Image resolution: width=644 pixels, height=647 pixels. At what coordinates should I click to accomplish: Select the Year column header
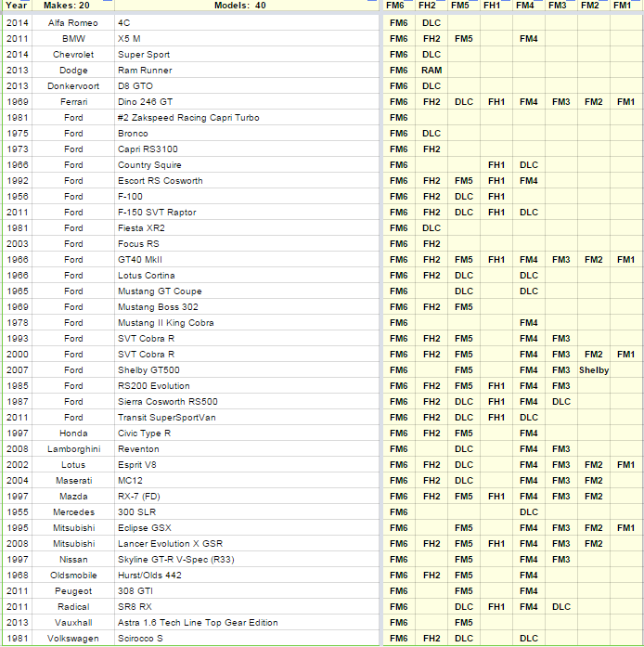point(18,6)
